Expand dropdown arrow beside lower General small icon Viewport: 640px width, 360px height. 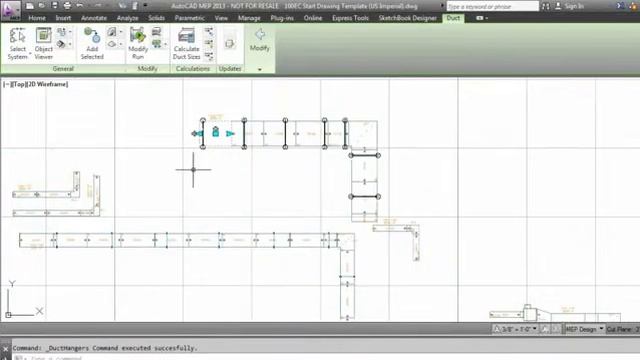point(70,44)
